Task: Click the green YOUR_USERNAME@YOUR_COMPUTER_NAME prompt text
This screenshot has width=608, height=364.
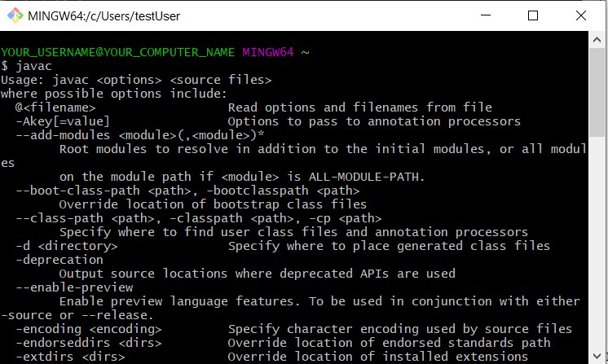Action: [117, 52]
